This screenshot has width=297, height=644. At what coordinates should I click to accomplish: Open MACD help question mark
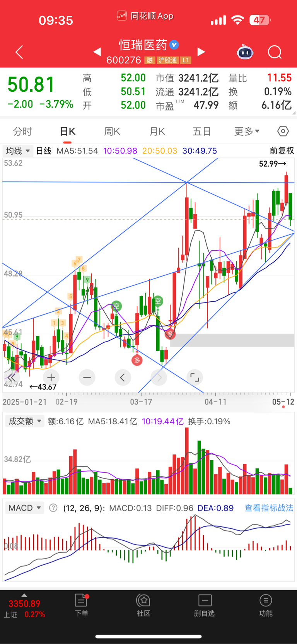coord(53,508)
